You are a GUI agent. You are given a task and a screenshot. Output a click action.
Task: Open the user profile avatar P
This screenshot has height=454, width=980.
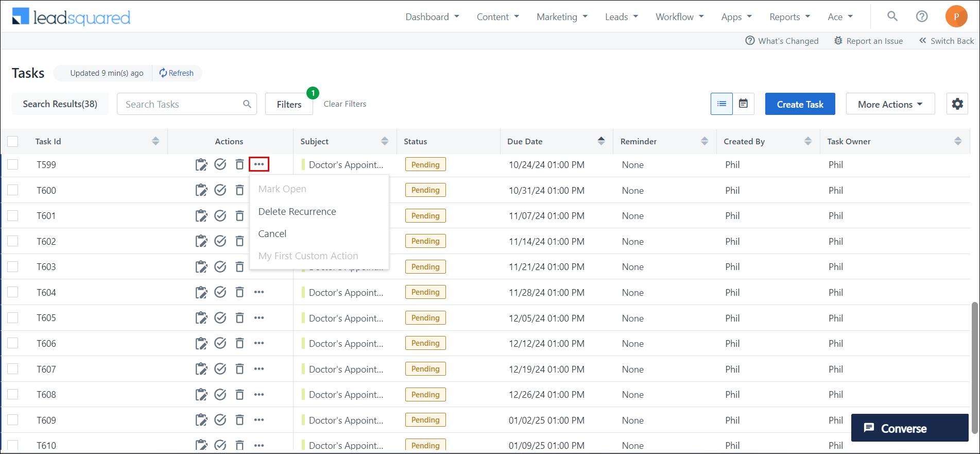956,16
